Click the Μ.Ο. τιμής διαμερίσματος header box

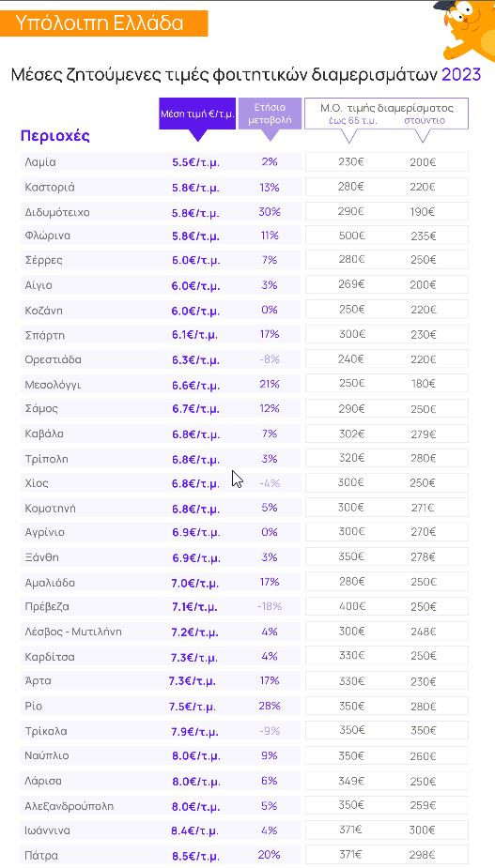point(386,114)
